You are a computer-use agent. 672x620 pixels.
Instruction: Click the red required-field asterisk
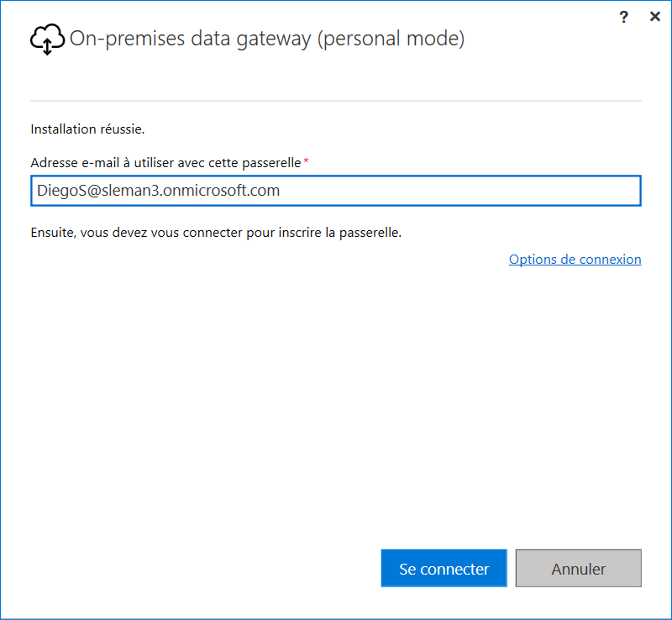point(306,161)
